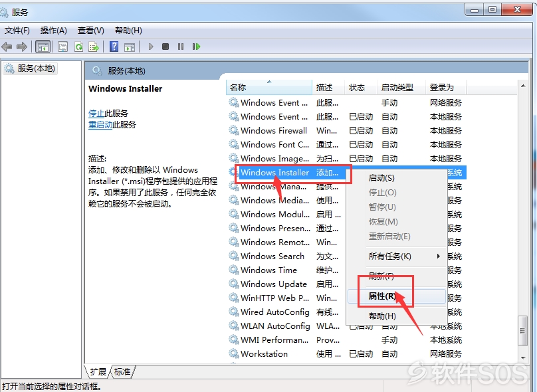Click the gear icon beside Wired AutoConfig
The image size is (537, 392).
234,312
